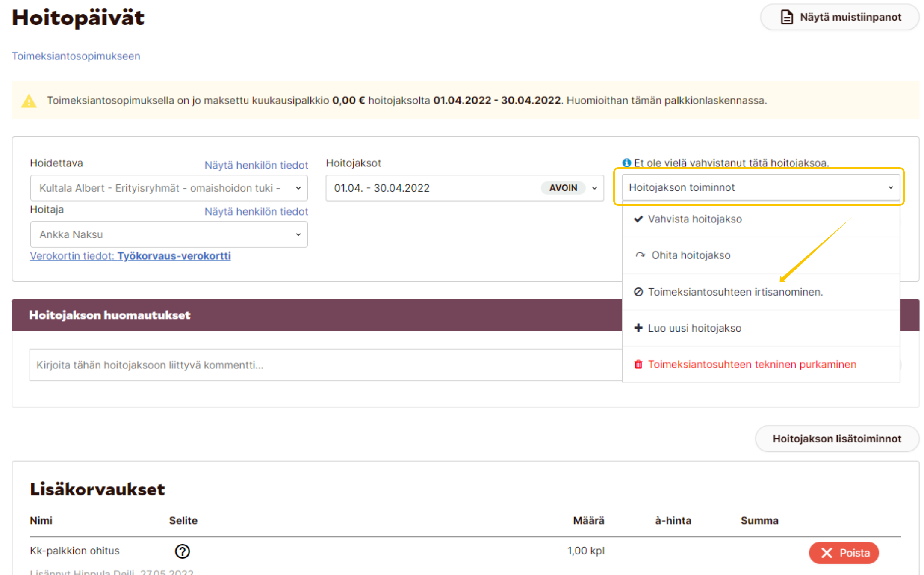Click Näytä henkilön tiedot link for Hoidettava

coord(256,165)
